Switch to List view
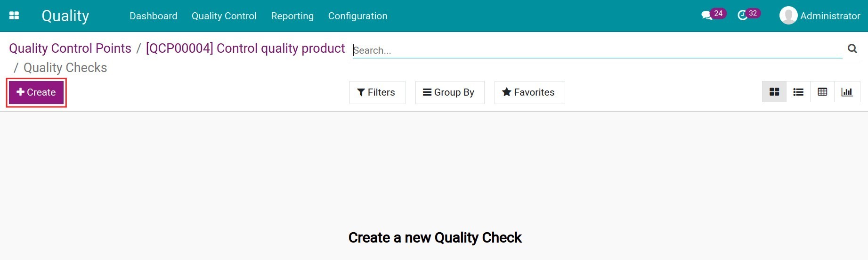This screenshot has height=260, width=868. click(798, 92)
